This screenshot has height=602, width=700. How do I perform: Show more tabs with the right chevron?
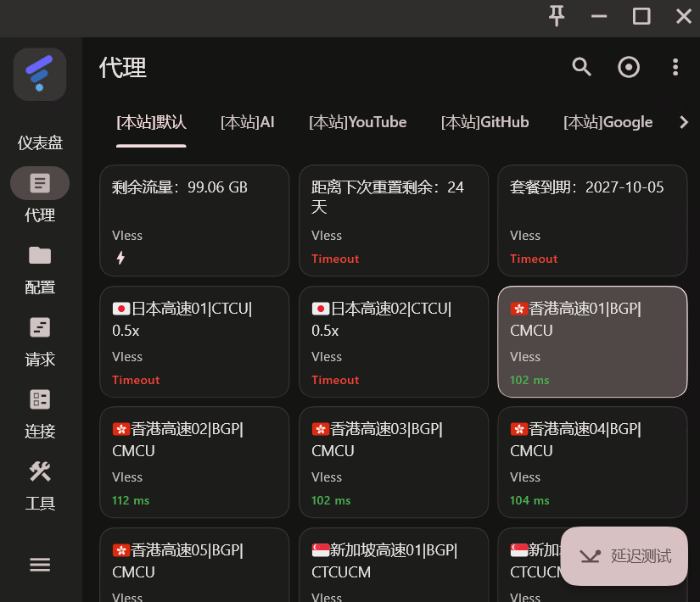[684, 122]
